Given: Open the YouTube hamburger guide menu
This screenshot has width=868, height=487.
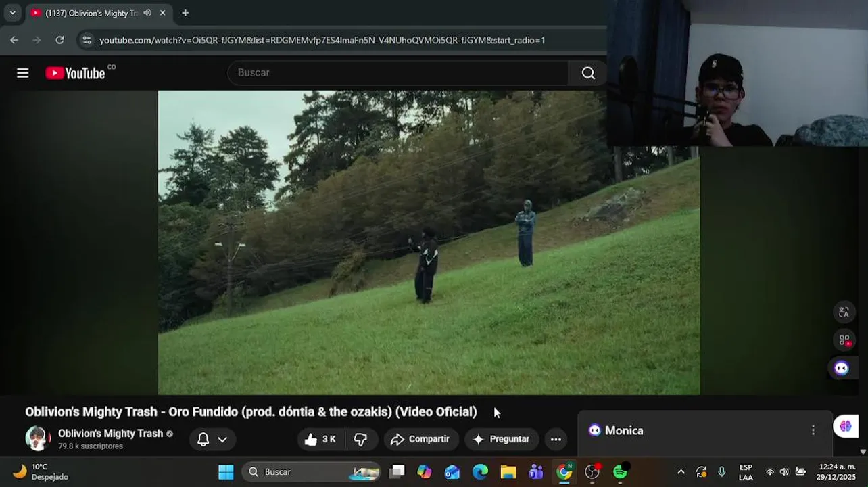Looking at the screenshot, I should (23, 73).
